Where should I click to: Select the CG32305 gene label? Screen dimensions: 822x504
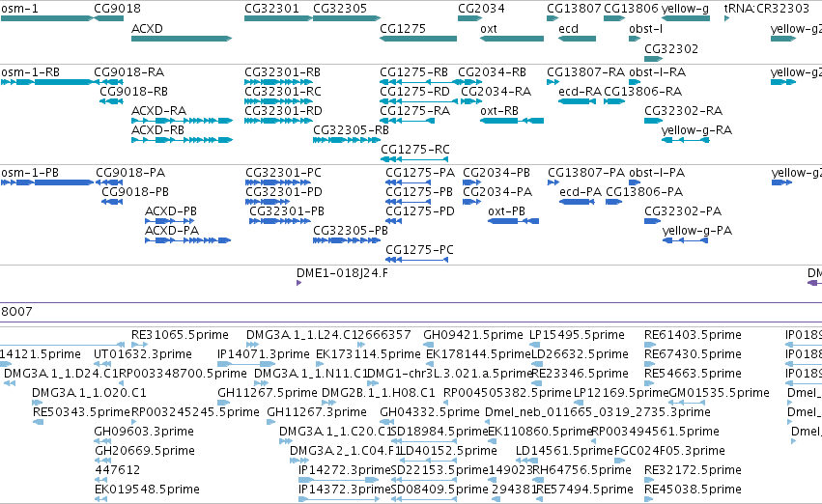point(340,9)
